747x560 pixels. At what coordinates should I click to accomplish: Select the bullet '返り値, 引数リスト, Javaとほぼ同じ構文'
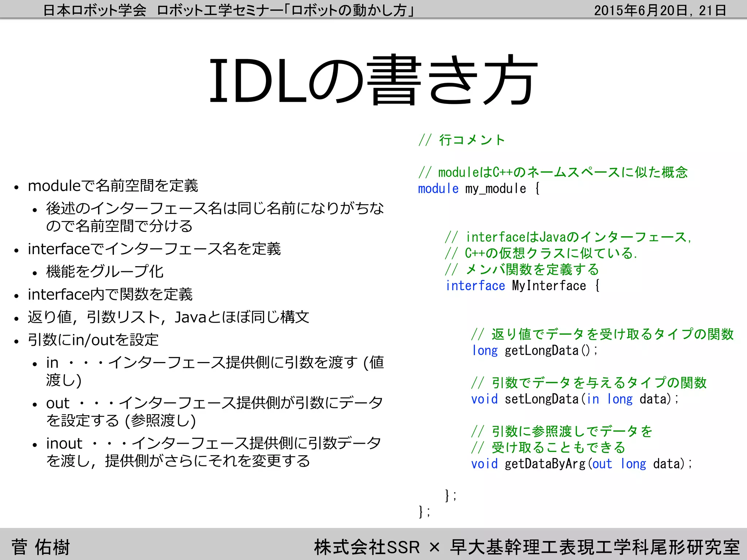pos(169,317)
